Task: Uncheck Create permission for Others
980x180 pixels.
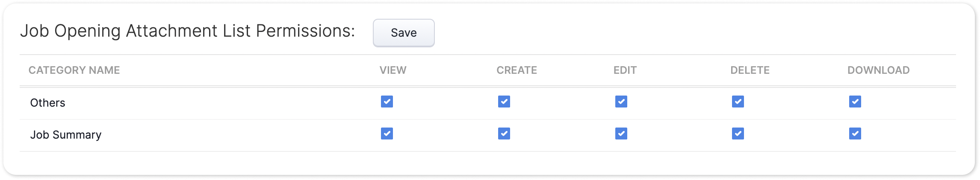Action: (x=504, y=102)
